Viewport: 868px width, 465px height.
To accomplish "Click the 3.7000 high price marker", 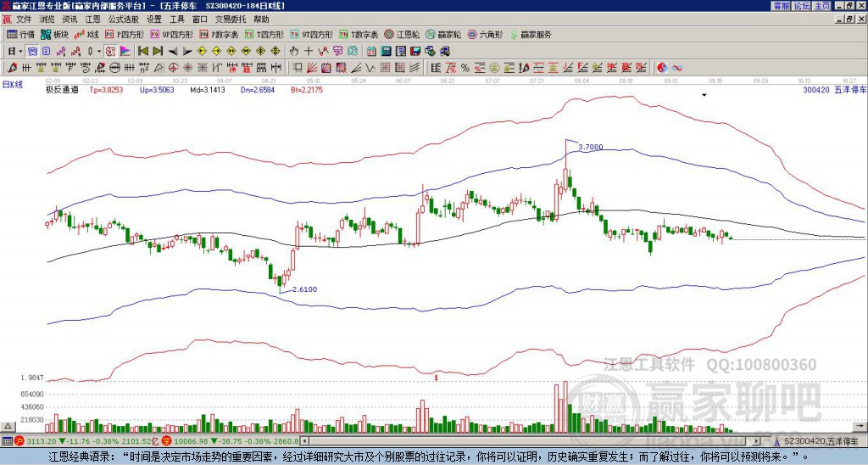I will coord(591,147).
